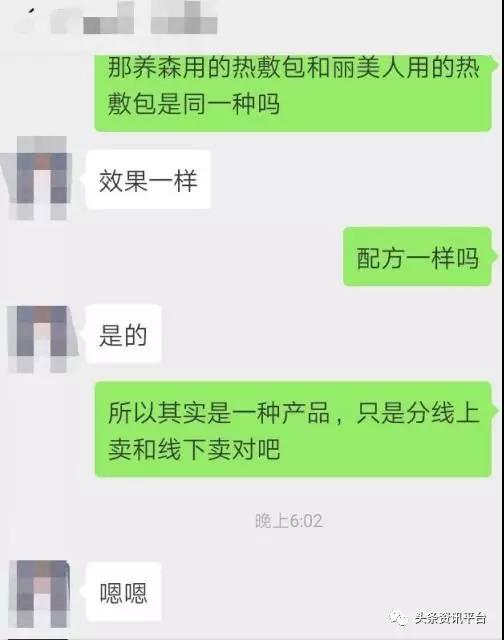Tap the avatar beside the 嗯嗯 reply
The height and width of the screenshot is (640, 504).
[40, 593]
